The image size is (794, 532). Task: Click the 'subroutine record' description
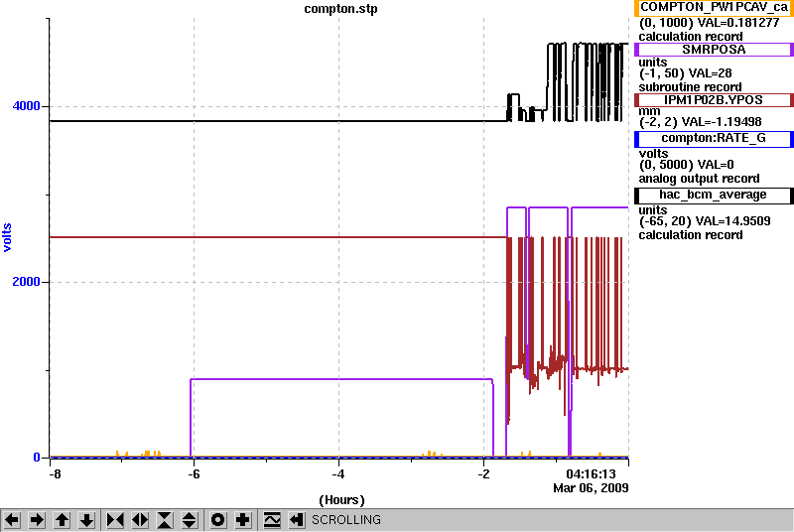point(690,87)
